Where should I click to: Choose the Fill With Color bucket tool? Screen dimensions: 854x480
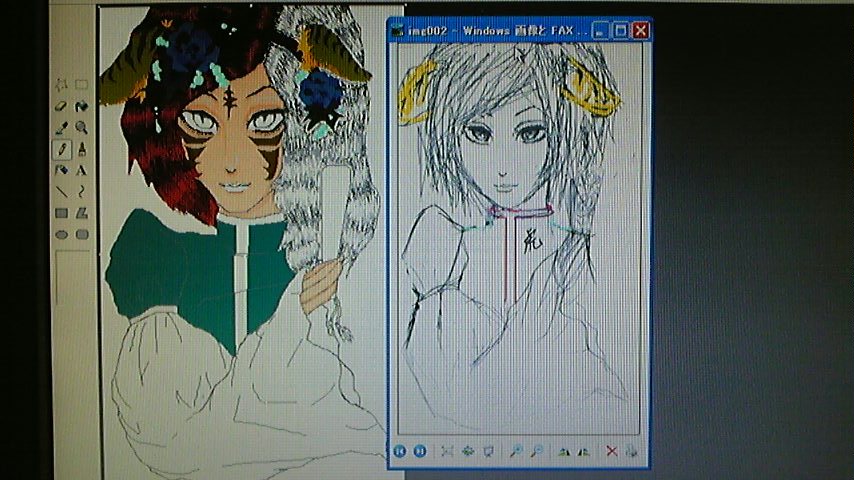coord(82,106)
